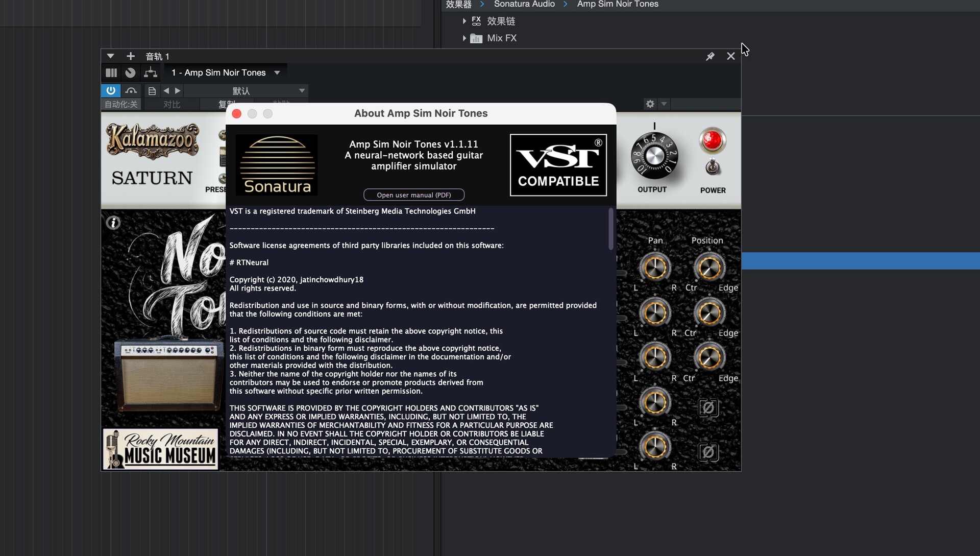Pin the plugin window
The height and width of the screenshot is (556, 980).
710,56
